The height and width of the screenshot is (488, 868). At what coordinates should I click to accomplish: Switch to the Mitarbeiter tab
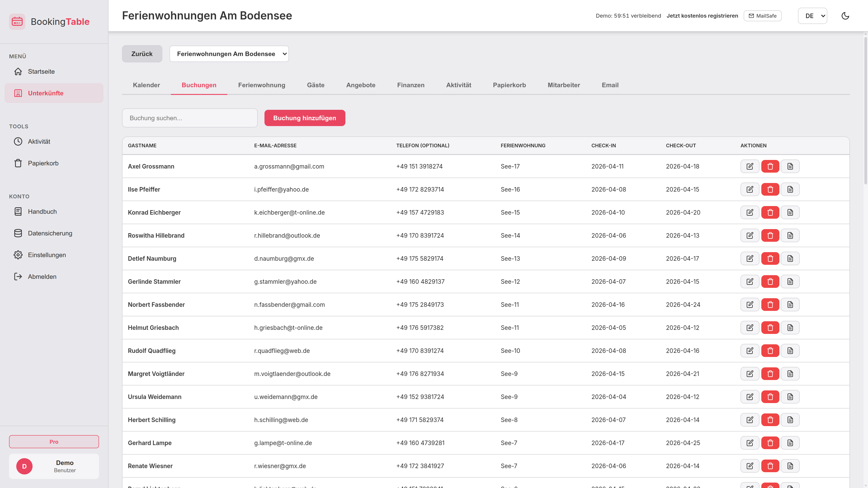(564, 85)
